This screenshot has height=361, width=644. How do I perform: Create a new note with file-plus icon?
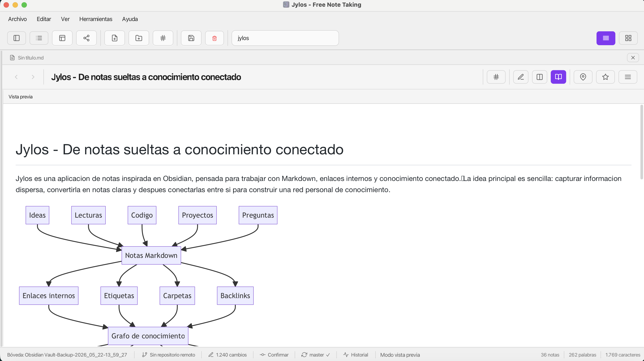coord(114,38)
